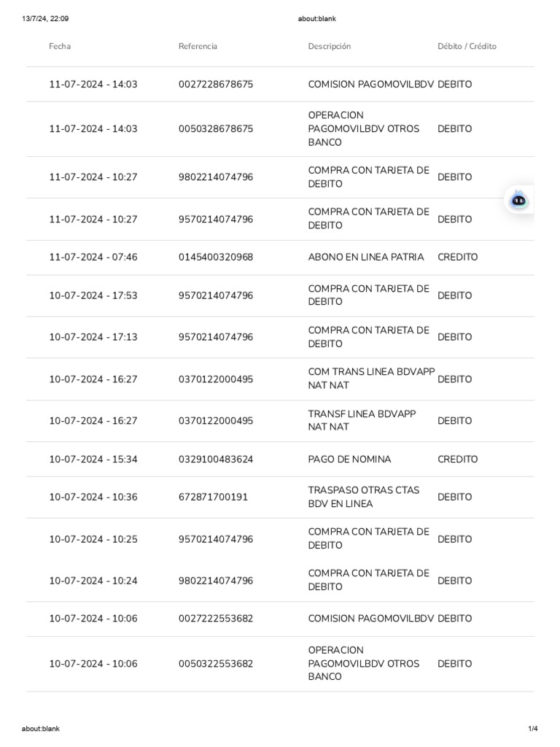Select the date 10-07-2024 - 10:24
The height and width of the screenshot is (747, 560).
click(x=93, y=581)
